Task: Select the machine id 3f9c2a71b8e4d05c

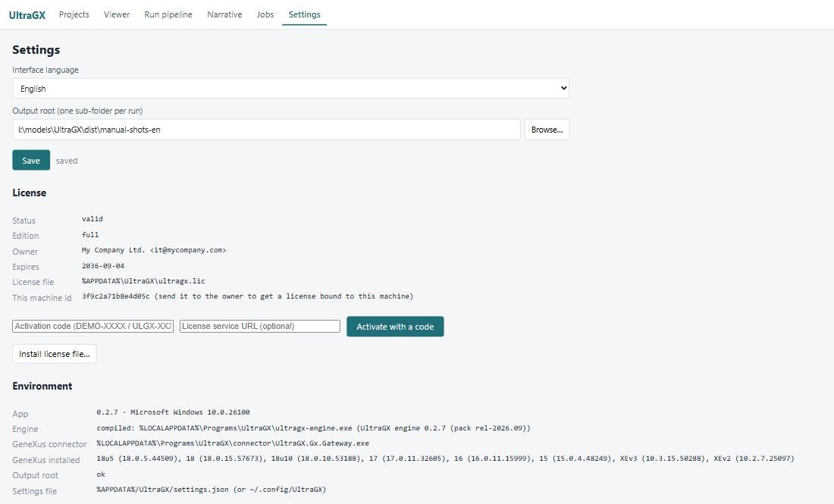Action: tap(115, 296)
